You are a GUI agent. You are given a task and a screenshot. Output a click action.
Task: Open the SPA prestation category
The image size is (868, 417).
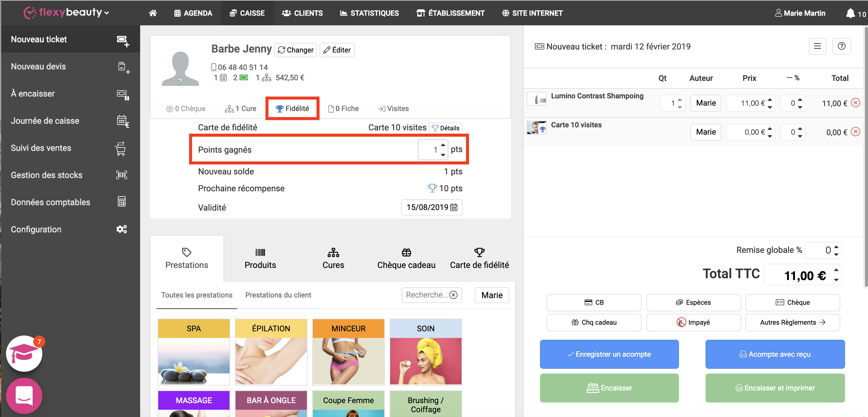tap(193, 352)
